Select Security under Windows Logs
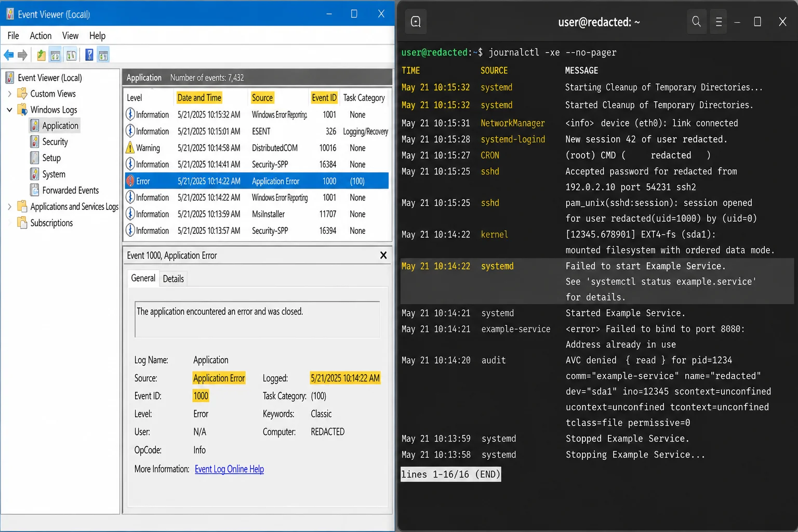The height and width of the screenshot is (532, 798). [x=55, y=141]
